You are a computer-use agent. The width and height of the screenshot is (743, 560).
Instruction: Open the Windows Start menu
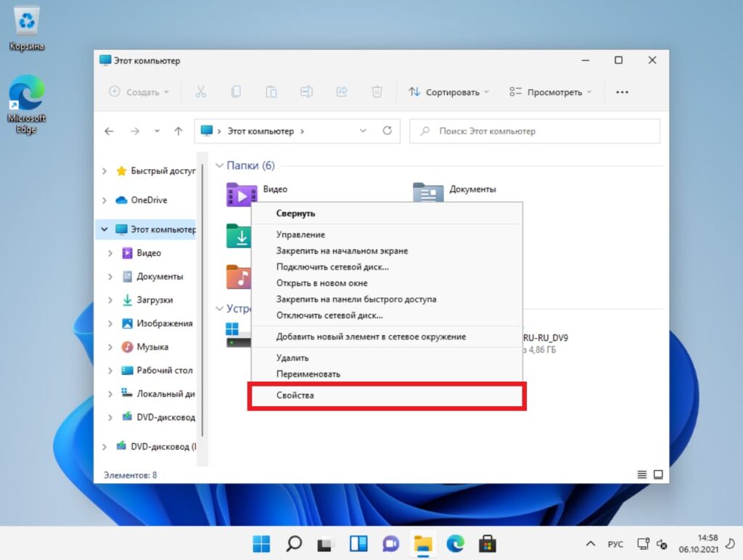[261, 543]
